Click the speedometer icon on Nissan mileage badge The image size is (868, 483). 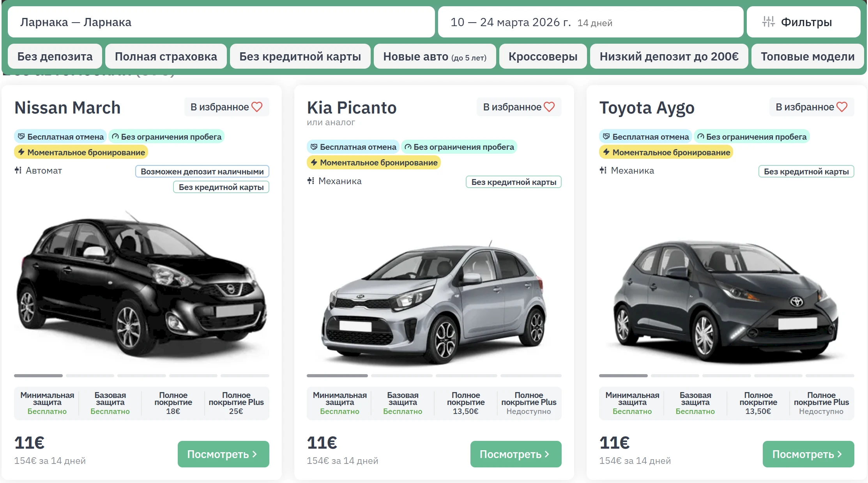pyautogui.click(x=115, y=137)
